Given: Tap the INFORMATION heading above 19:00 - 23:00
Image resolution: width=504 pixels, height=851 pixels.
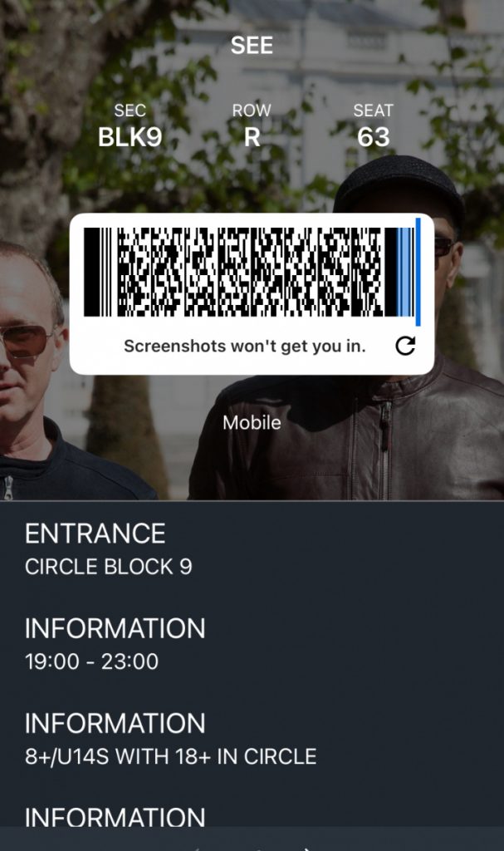Looking at the screenshot, I should [115, 628].
